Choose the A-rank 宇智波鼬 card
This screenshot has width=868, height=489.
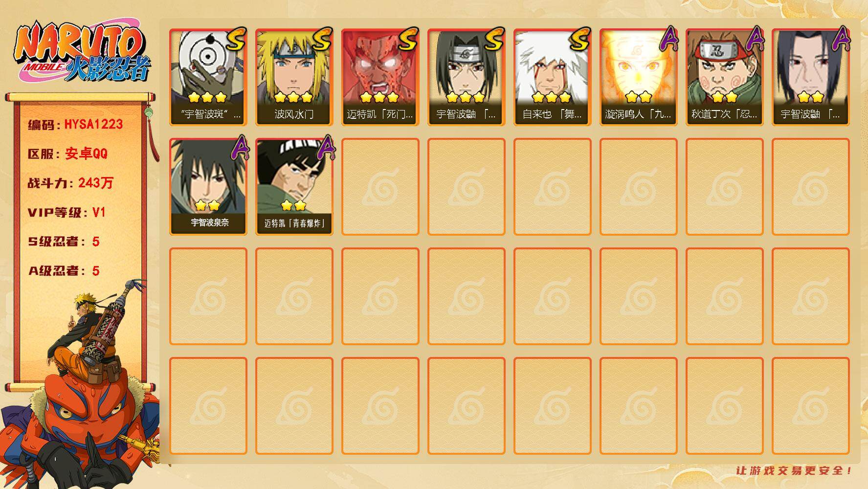point(811,77)
